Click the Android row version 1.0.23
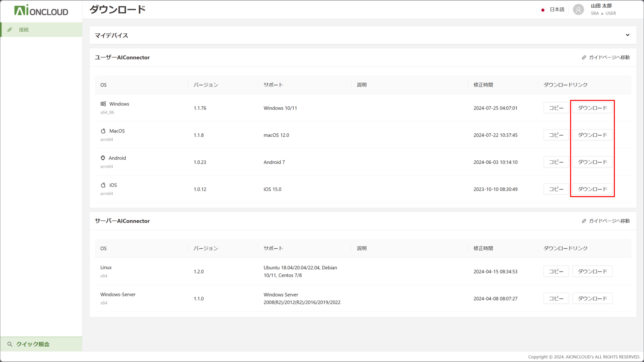This screenshot has width=644, height=362. coord(200,162)
